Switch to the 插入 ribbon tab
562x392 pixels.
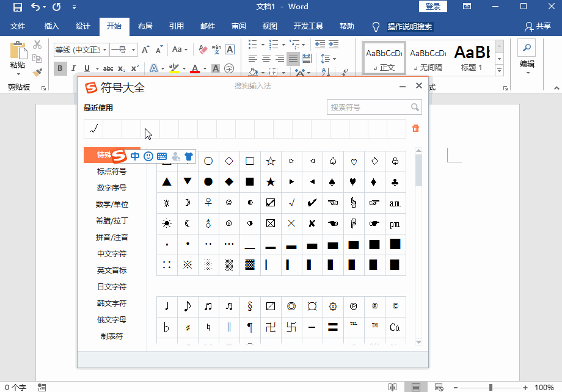(x=51, y=26)
